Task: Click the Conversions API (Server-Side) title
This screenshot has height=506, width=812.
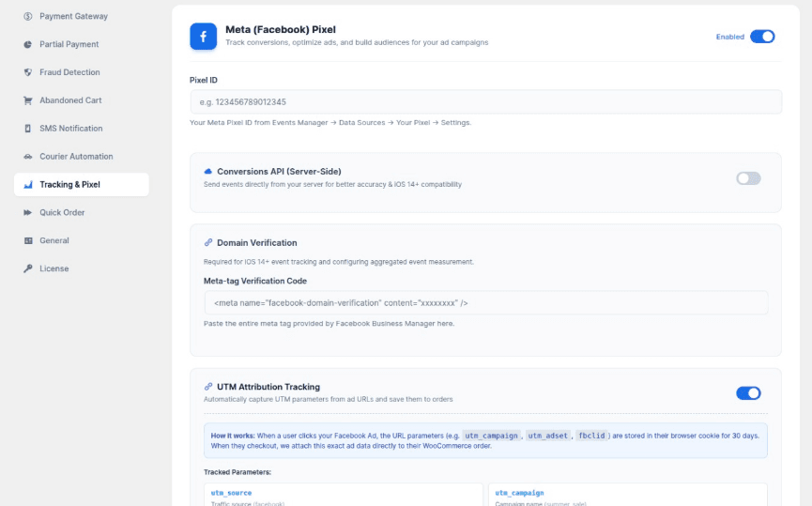Action: pyautogui.click(x=279, y=172)
